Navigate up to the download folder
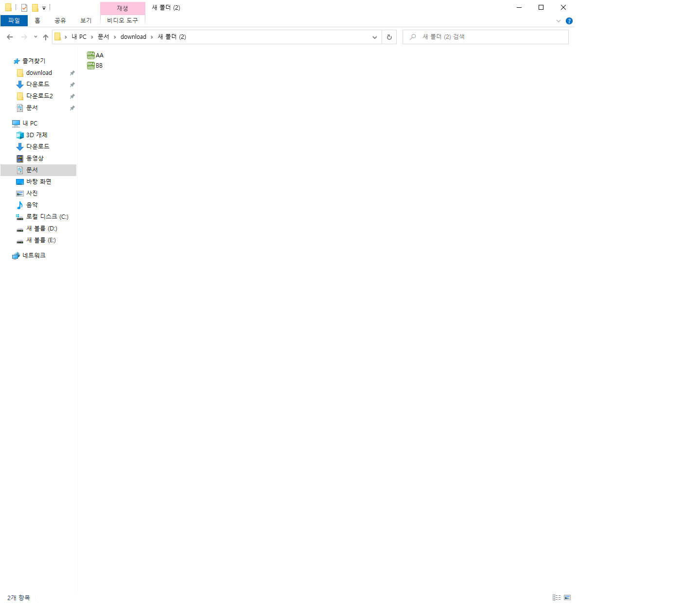Viewport: 700px width, 604px height. pos(45,36)
